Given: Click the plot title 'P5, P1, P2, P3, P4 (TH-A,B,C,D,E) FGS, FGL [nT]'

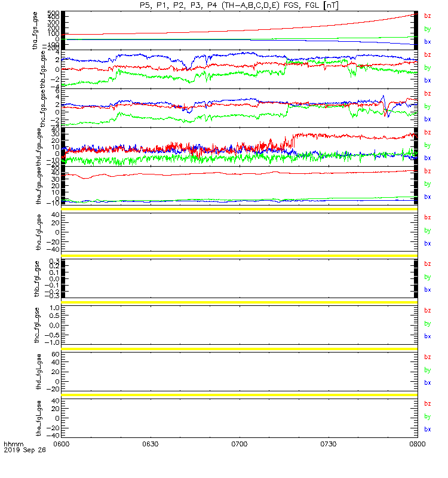Looking at the screenshot, I should (x=240, y=5).
